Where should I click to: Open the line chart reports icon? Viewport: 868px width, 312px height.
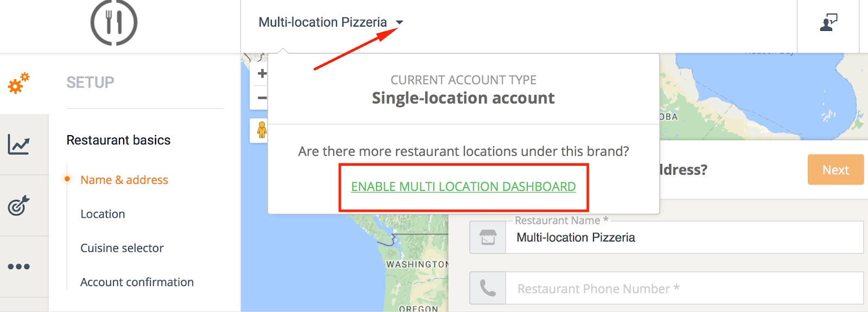pos(18,144)
